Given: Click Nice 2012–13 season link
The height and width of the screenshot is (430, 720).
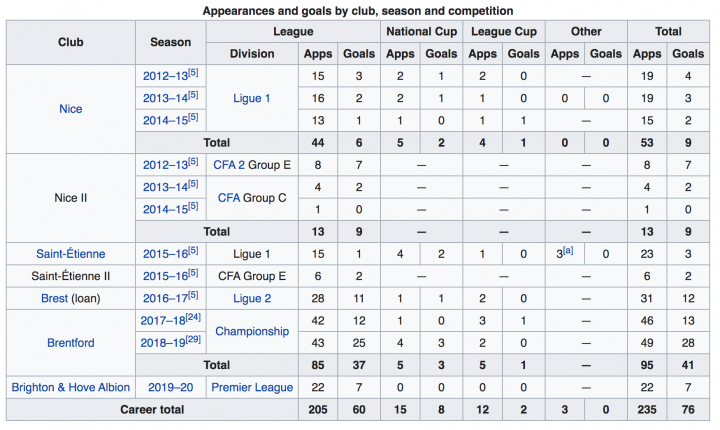Looking at the screenshot, I should click(165, 76).
